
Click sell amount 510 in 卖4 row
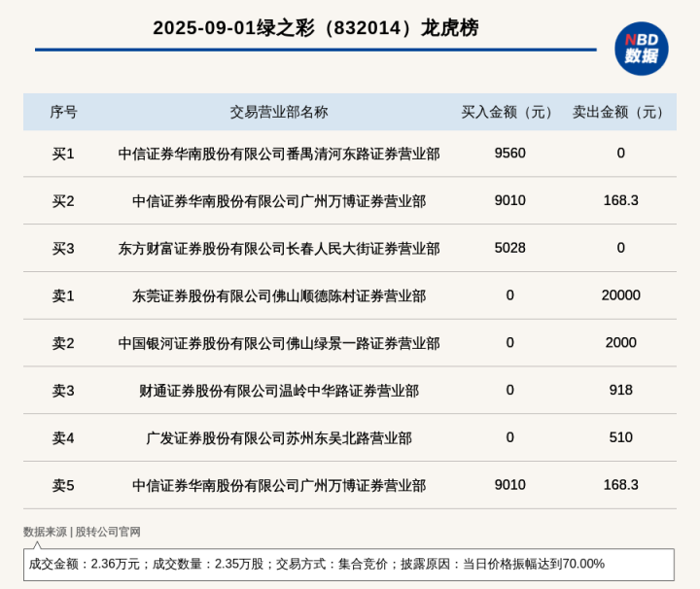pyautogui.click(x=620, y=437)
